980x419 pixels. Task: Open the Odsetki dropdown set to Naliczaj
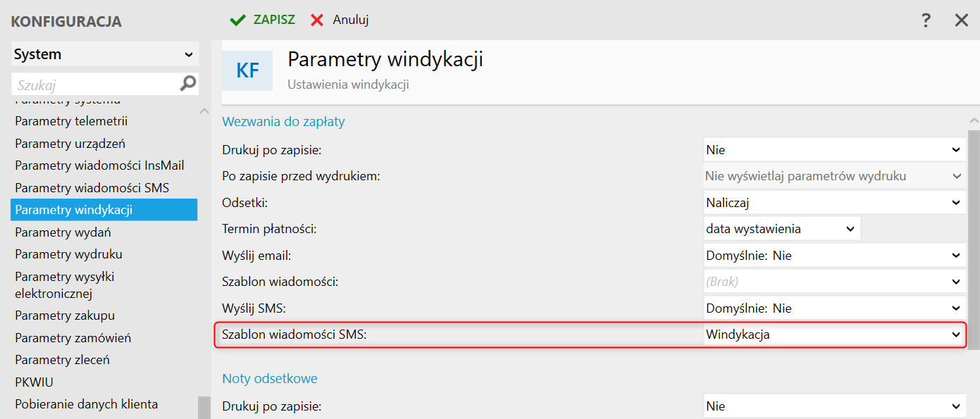pyautogui.click(x=835, y=203)
